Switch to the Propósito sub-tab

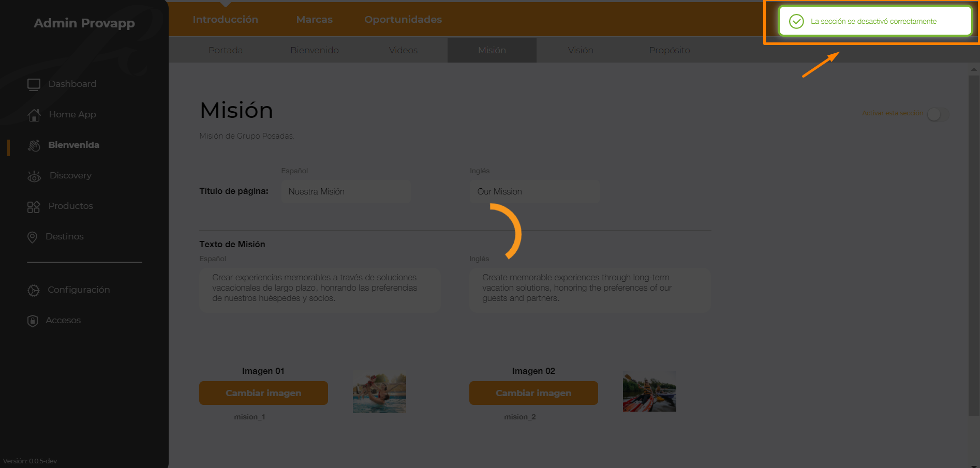point(670,50)
